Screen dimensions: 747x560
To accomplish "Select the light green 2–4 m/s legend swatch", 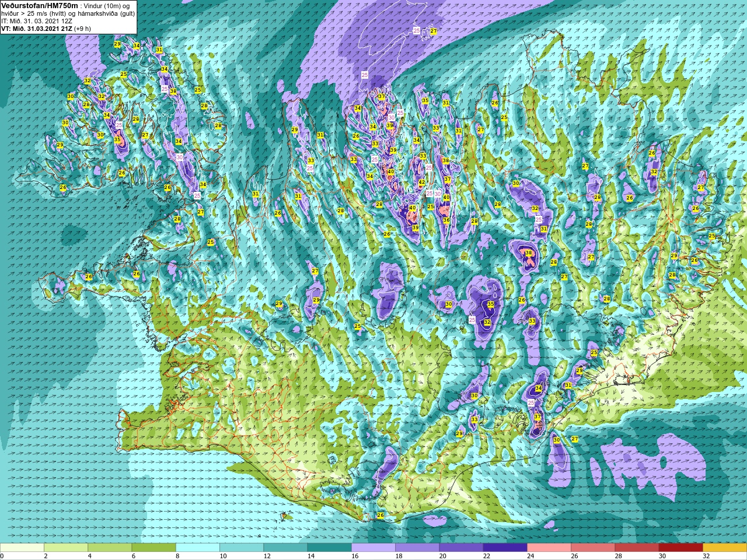I will pos(66,548).
